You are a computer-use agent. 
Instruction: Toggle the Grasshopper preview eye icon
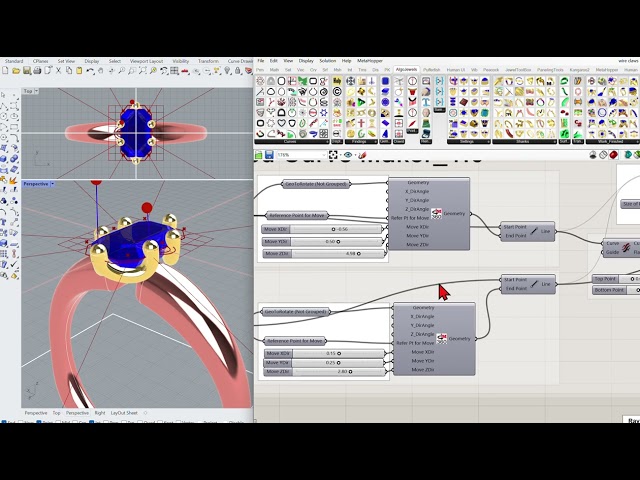348,155
